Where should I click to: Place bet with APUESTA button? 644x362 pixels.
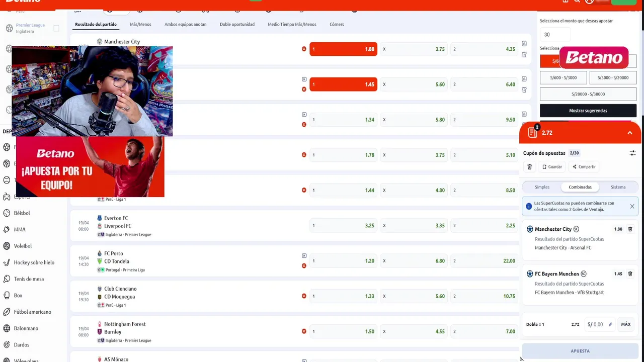pos(580,351)
